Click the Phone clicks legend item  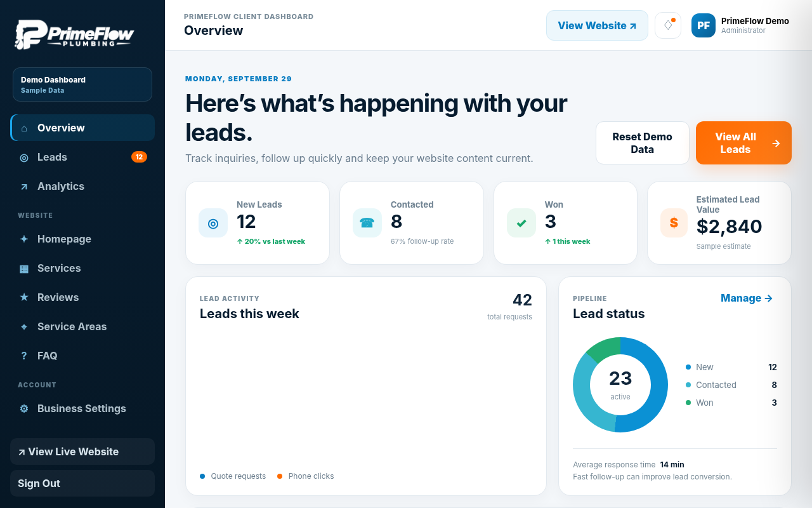click(305, 476)
